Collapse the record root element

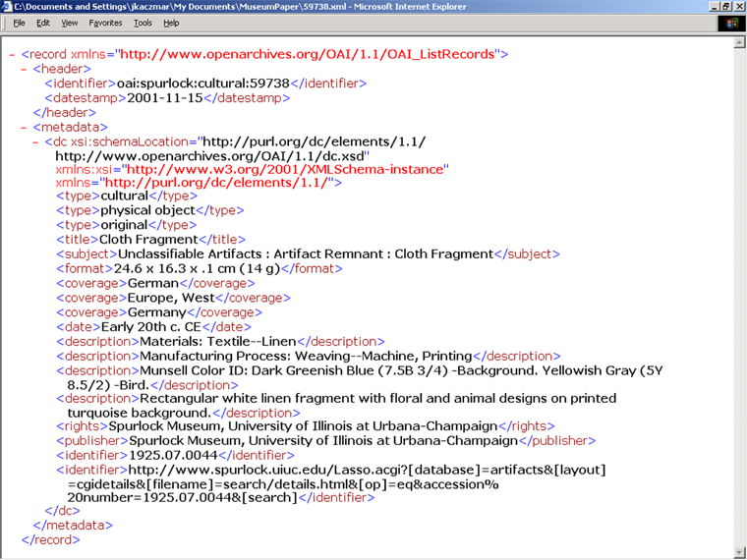12,54
